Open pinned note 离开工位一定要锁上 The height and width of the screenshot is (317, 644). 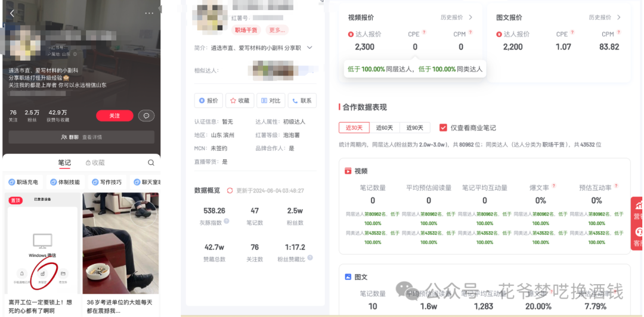point(42,253)
